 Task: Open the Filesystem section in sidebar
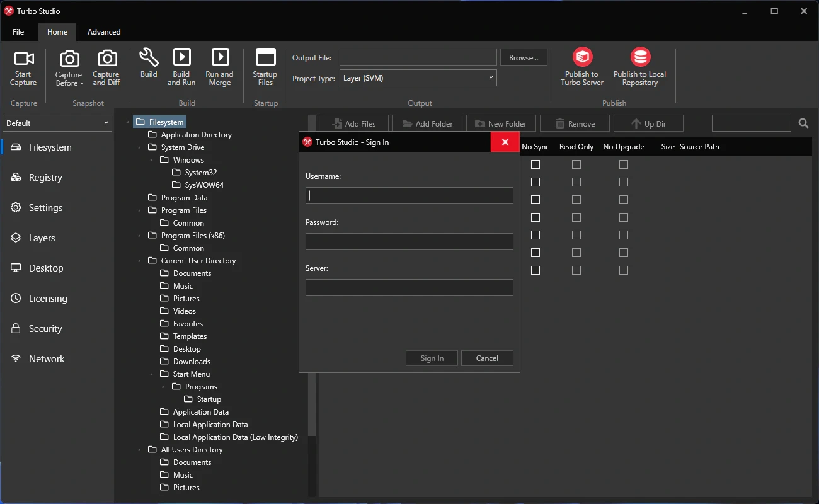[58, 147]
